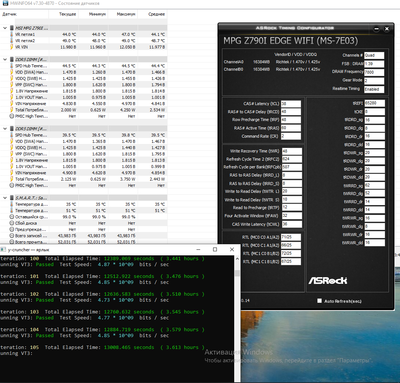Click the tREFI value field
The height and width of the screenshot is (383, 400).
(x=374, y=103)
